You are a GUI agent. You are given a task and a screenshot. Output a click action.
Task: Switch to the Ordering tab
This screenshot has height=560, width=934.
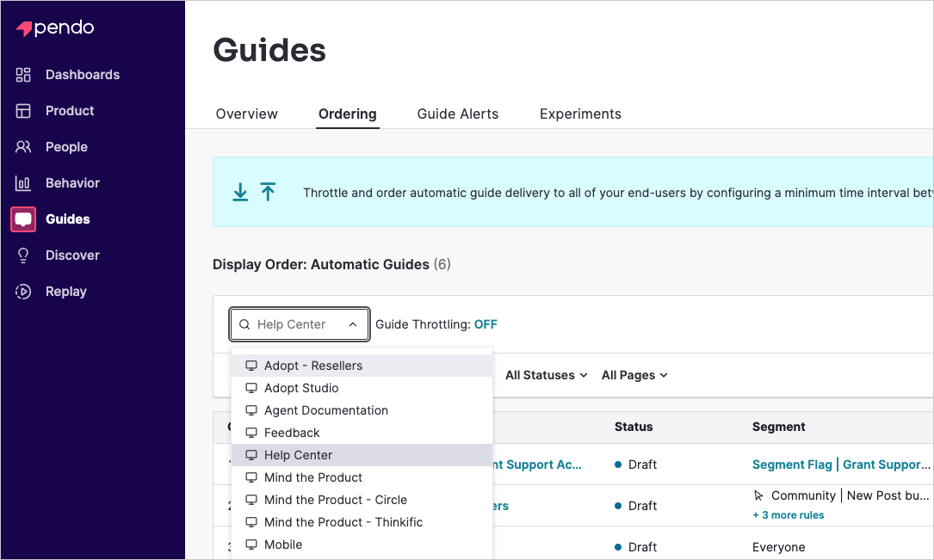[x=347, y=114]
